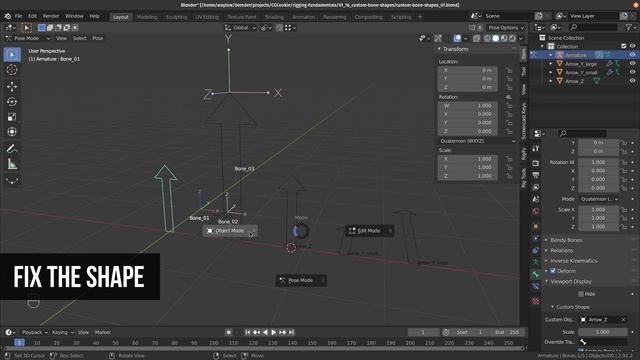Open the Render properties tab icon
640x360 pixels.
pos(536,163)
